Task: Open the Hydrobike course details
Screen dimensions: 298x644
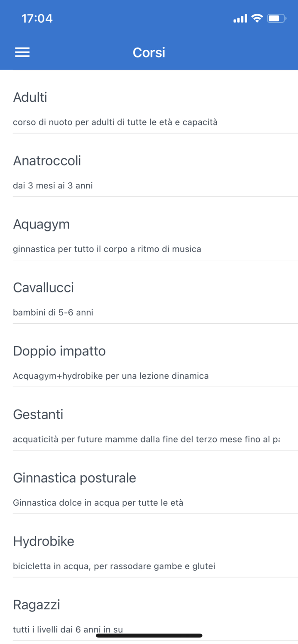Action: click(43, 541)
